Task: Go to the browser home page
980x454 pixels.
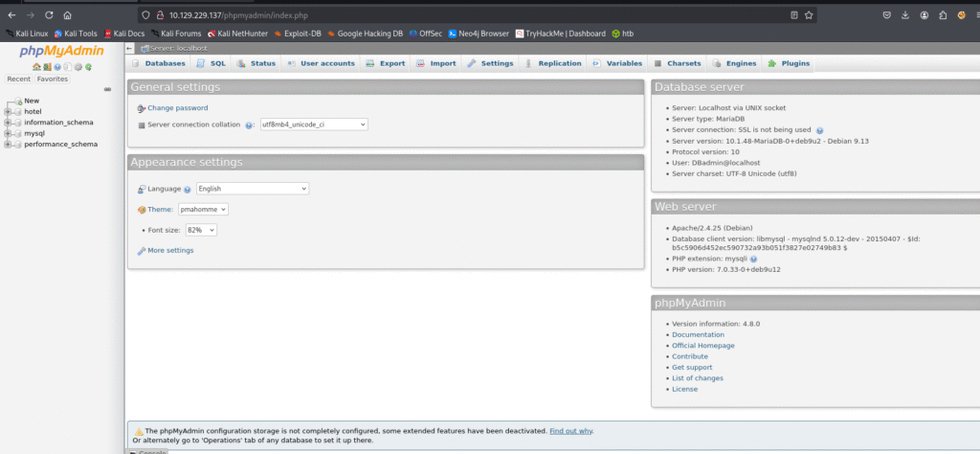Action: pyautogui.click(x=68, y=15)
